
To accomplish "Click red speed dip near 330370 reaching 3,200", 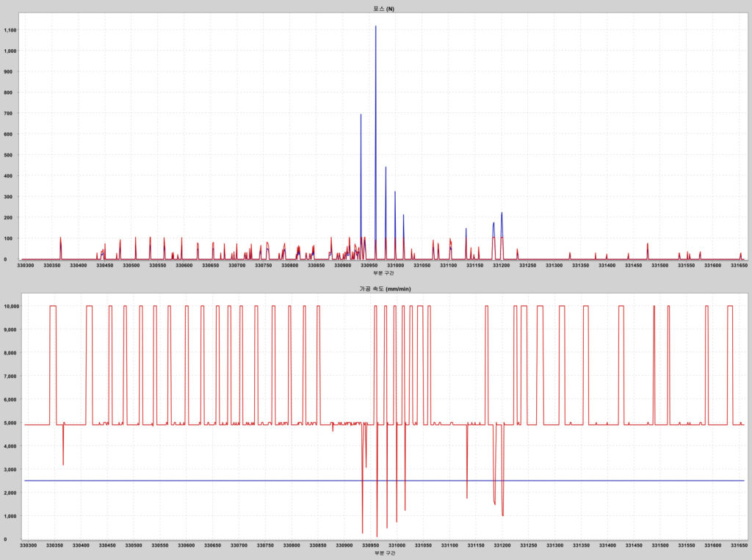I will coord(63,446).
